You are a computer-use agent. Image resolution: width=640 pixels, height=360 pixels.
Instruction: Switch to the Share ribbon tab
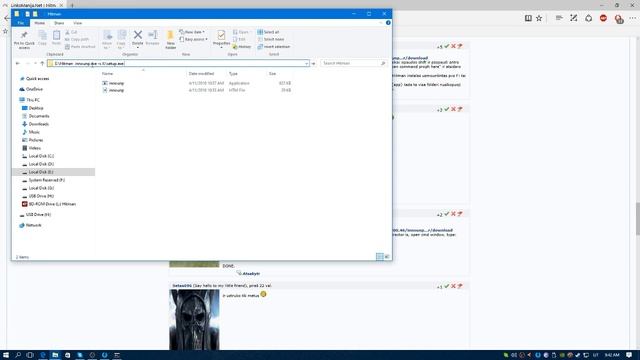pyautogui.click(x=59, y=23)
